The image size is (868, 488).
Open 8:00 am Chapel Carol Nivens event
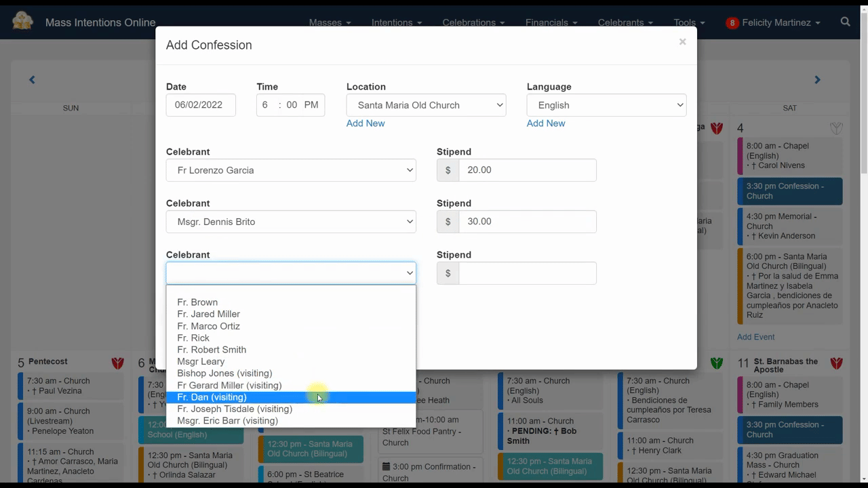(x=790, y=156)
